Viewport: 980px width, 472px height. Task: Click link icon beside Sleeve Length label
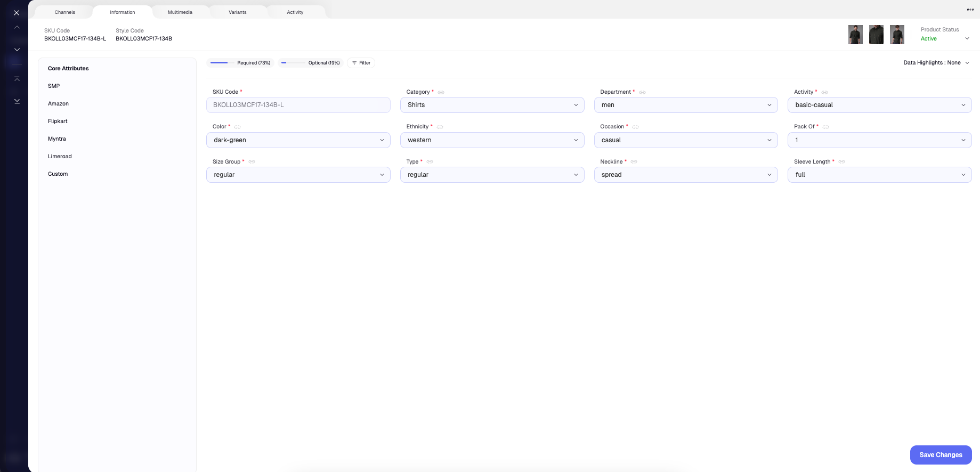click(x=842, y=162)
